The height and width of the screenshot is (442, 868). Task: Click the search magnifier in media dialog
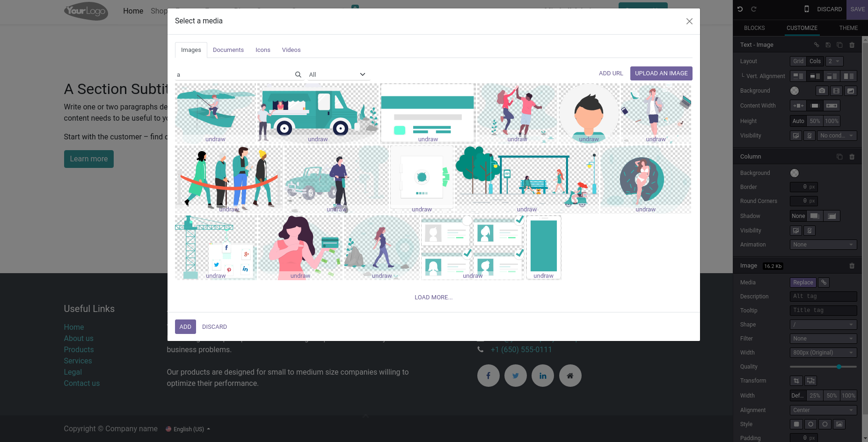(298, 74)
